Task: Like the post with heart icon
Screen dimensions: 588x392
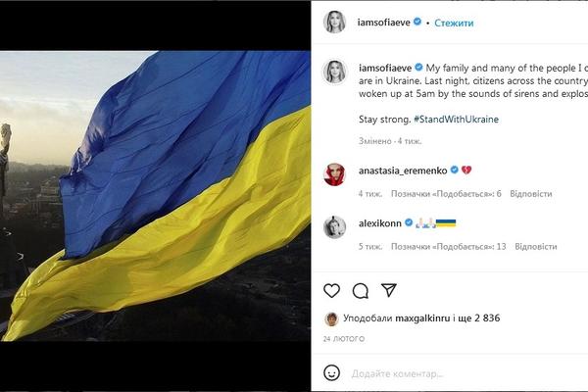Action: tap(332, 291)
